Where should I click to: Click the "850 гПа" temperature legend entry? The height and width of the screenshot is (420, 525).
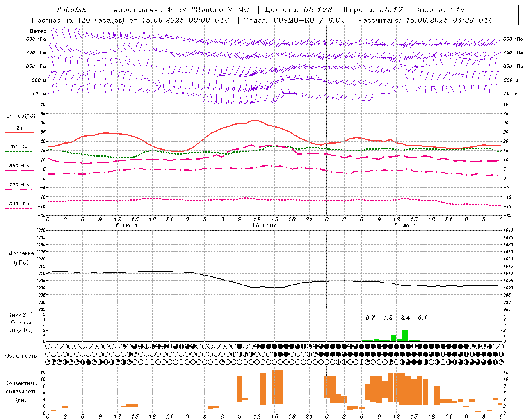click(19, 166)
